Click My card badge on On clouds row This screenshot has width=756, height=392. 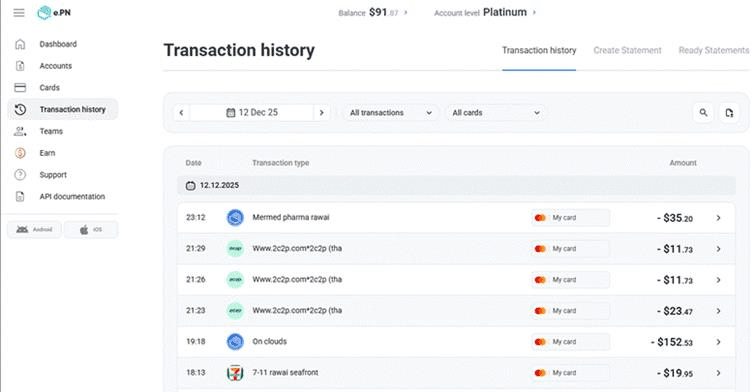[x=570, y=342]
